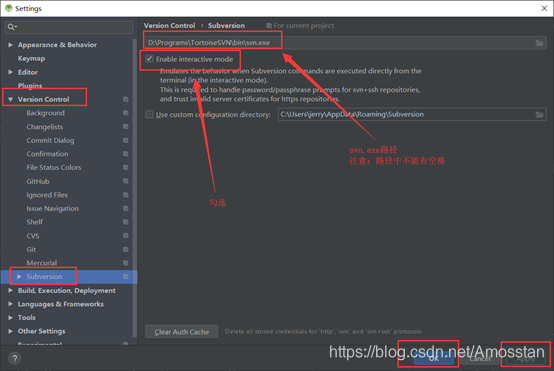Click the Apply button
Image resolution: width=554 pixels, height=371 pixels.
pos(525,359)
